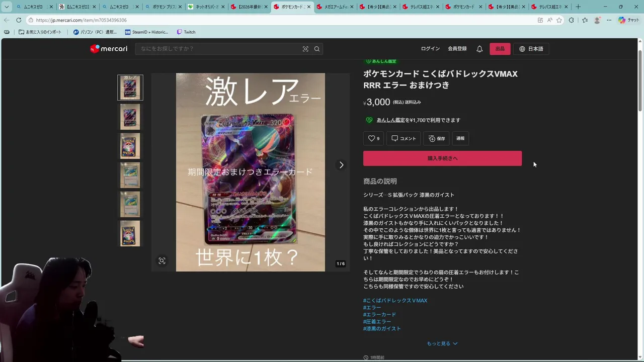
Task: Open the コメント button
Action: [x=404, y=138]
